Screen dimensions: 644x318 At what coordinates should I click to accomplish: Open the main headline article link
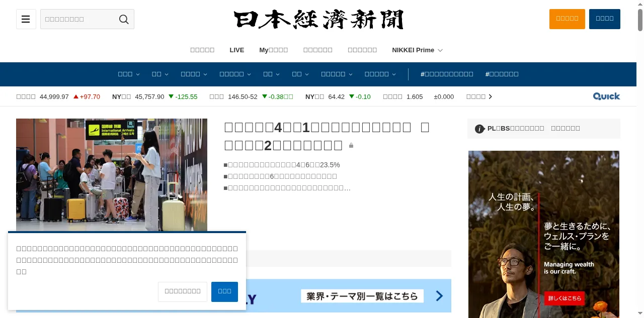(x=327, y=136)
